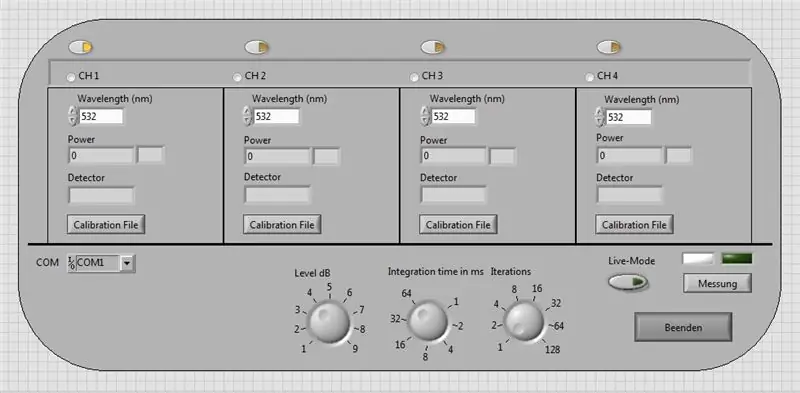The height and width of the screenshot is (393, 800).
Task: Open Calibration File for CH 1
Action: (x=106, y=225)
